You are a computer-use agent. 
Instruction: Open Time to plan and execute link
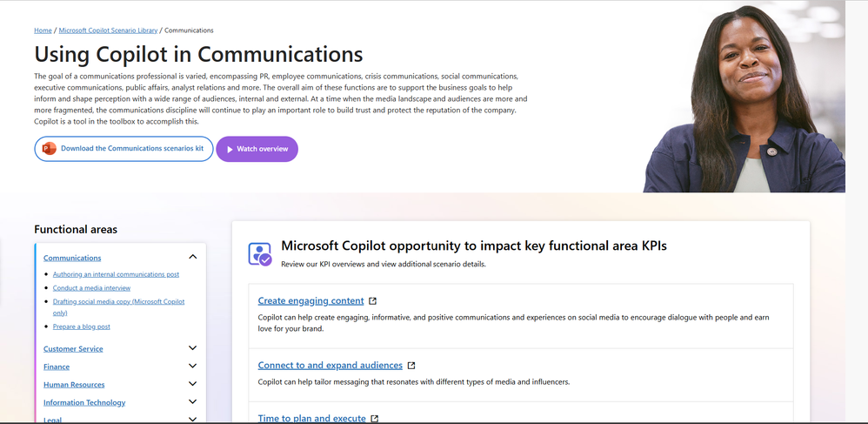pyautogui.click(x=311, y=419)
